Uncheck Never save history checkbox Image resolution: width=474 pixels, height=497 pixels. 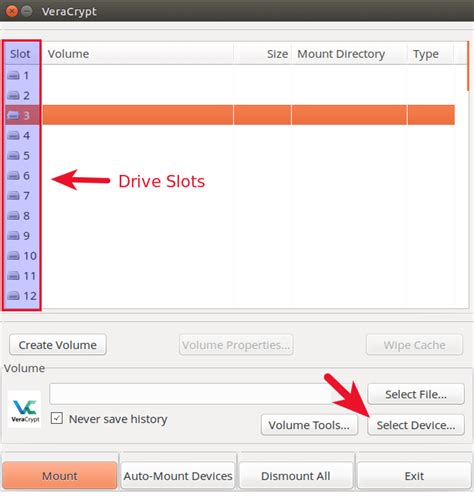[x=57, y=418]
